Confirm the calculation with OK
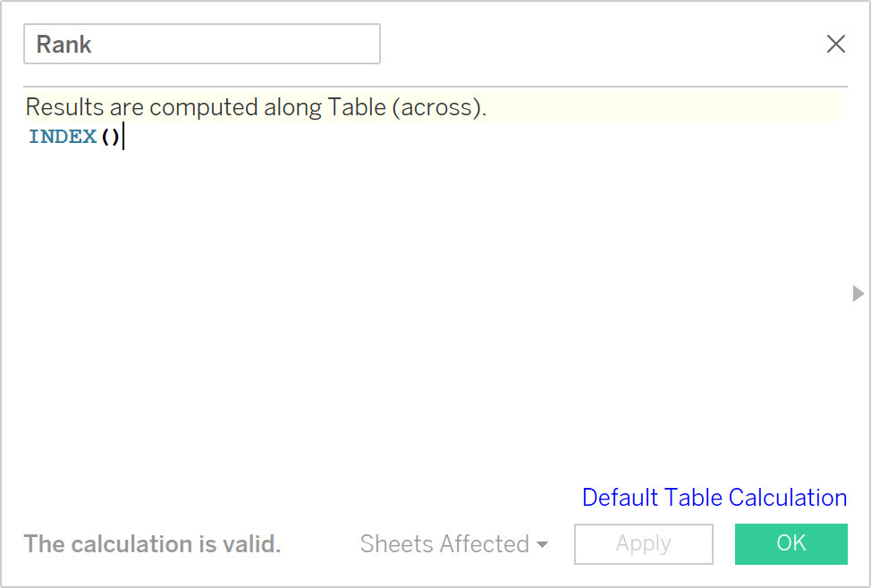 point(791,544)
